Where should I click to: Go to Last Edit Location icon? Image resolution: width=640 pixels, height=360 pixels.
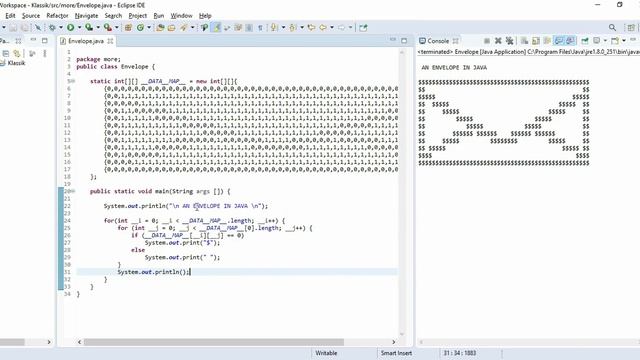point(311,28)
